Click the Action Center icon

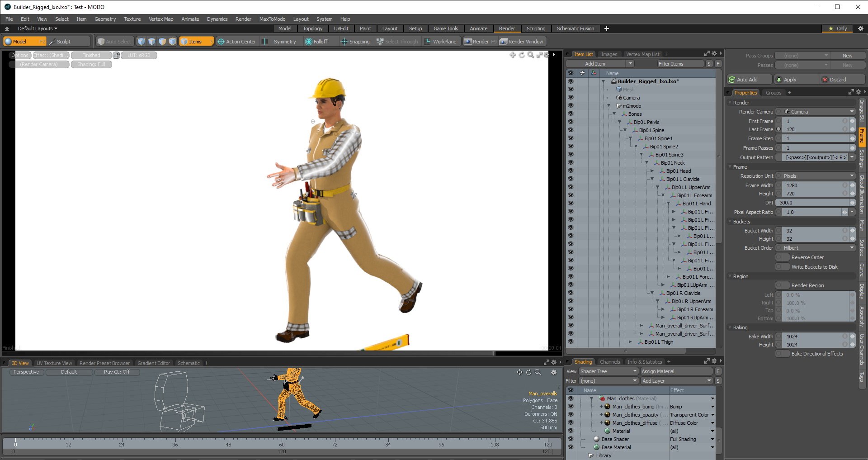tap(221, 42)
